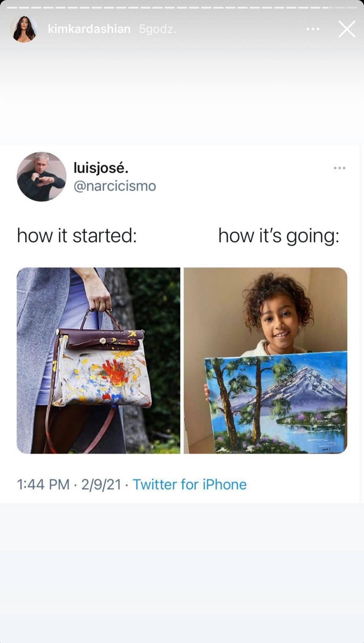Open the kimkardashian username profile link
The height and width of the screenshot is (643, 364).
tap(89, 29)
